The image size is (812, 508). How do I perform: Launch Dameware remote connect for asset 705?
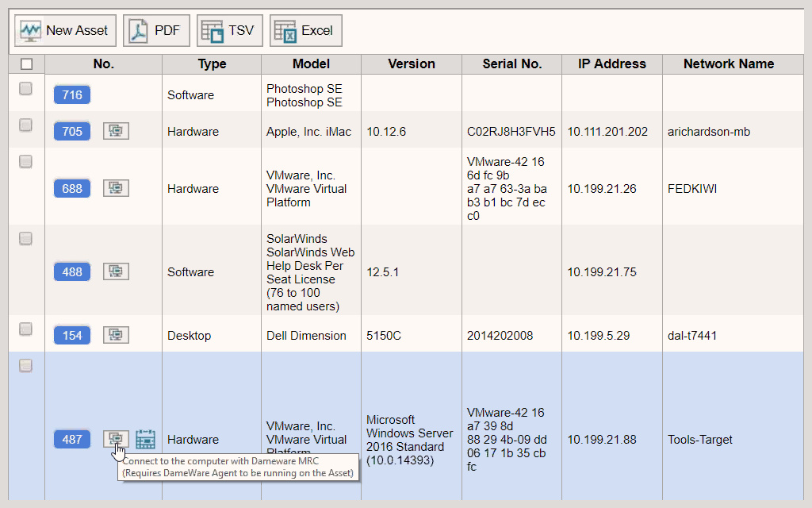coord(116,131)
